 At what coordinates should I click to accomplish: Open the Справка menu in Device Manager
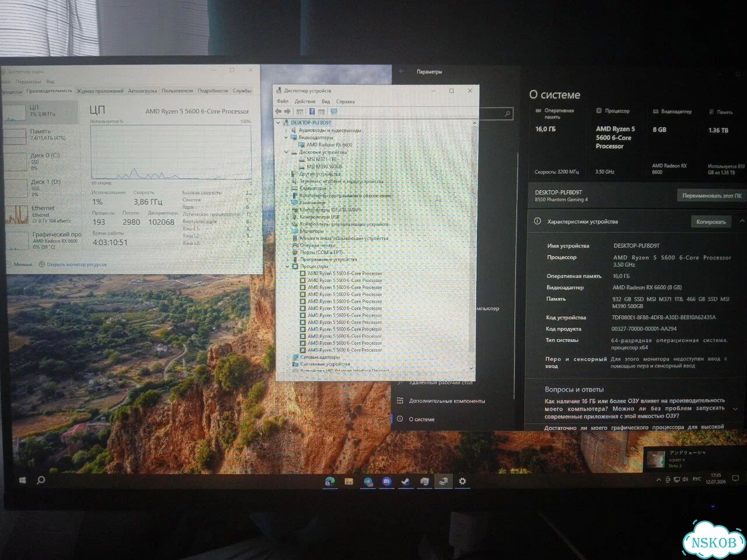click(x=345, y=101)
